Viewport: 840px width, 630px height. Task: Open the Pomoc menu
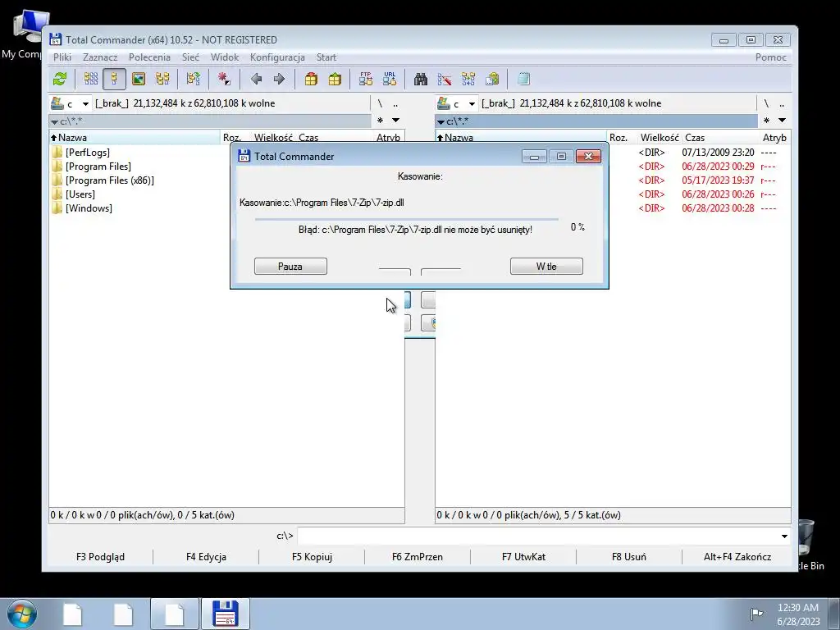point(771,57)
